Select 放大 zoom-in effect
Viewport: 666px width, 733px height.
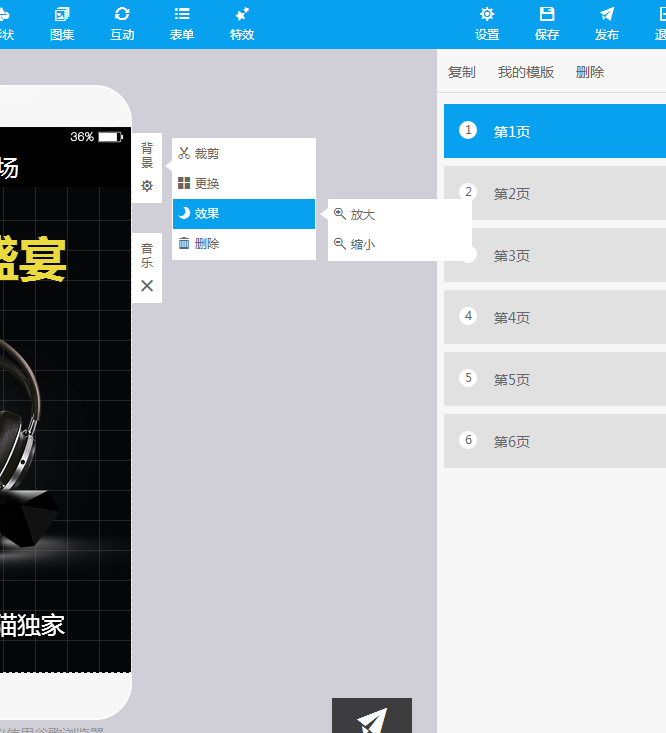coord(400,215)
